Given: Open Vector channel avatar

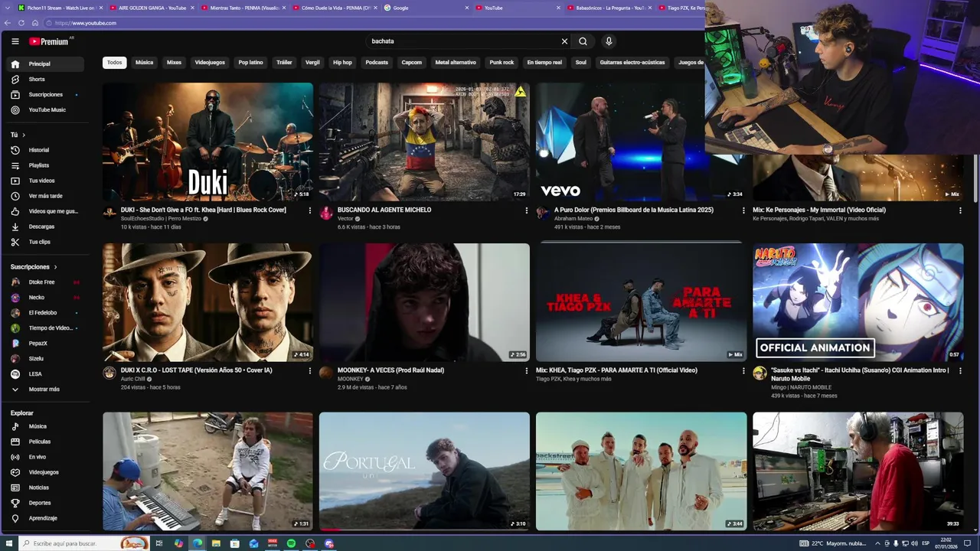Looking at the screenshot, I should click(x=326, y=213).
